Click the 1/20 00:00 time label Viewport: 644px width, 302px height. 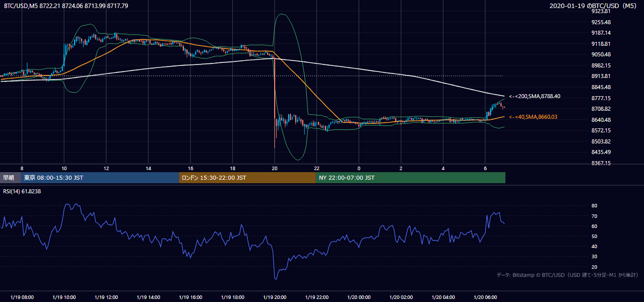point(359,297)
